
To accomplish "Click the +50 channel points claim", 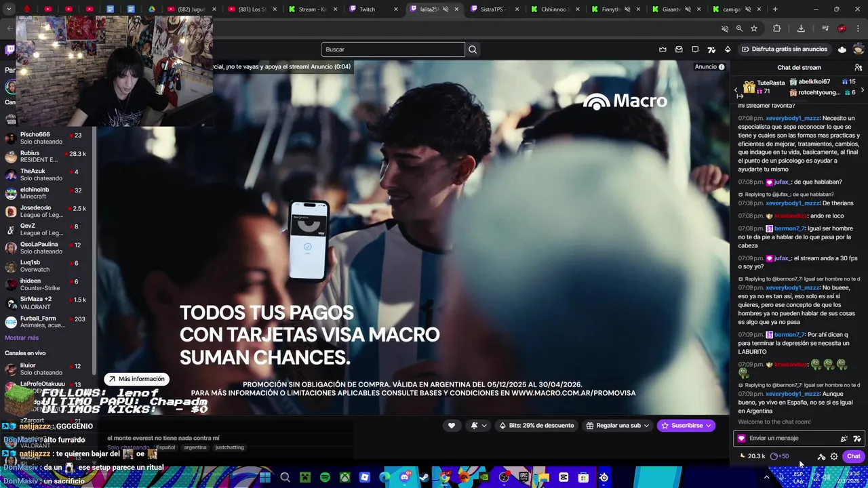I will click(x=779, y=456).
